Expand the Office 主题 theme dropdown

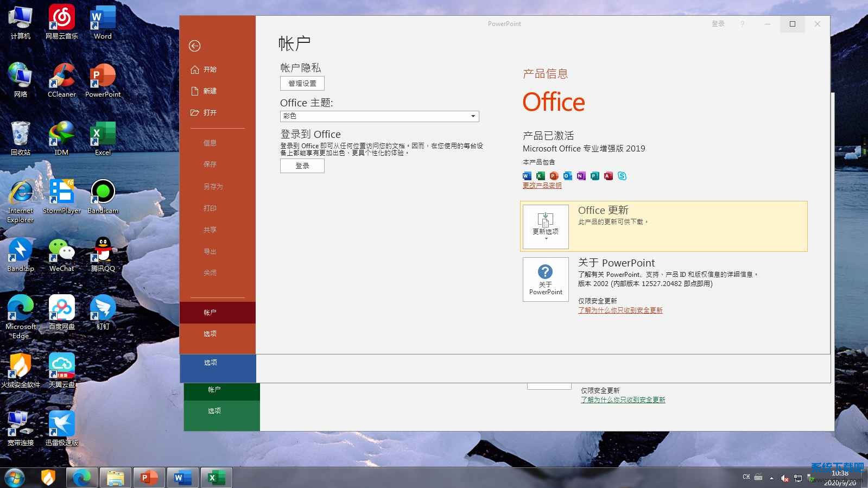[473, 116]
